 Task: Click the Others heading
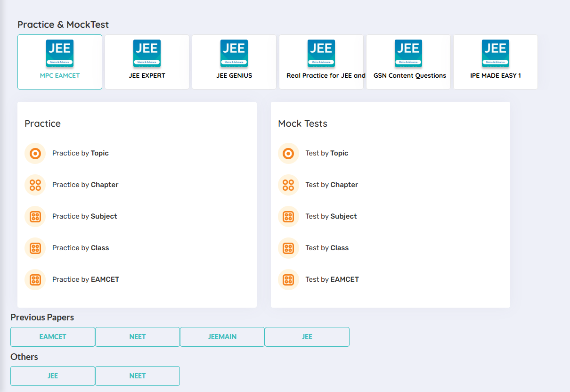[24, 357]
